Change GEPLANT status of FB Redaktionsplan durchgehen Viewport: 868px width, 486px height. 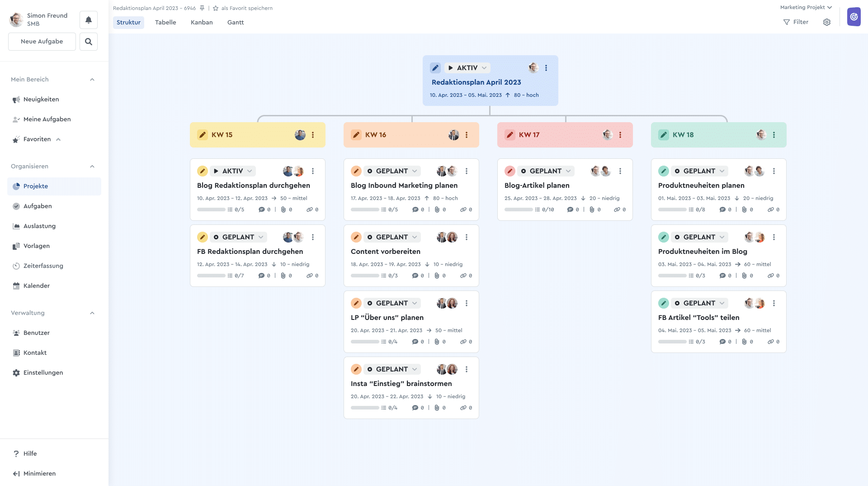[x=239, y=237]
